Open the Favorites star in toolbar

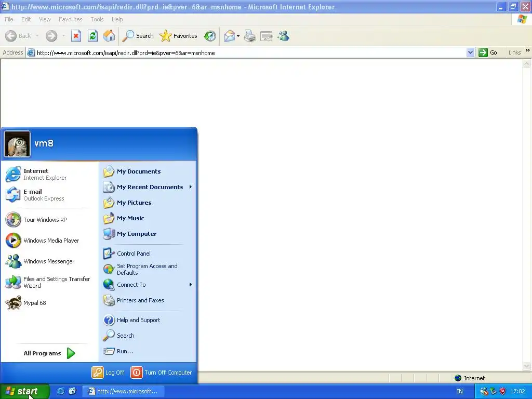click(x=179, y=36)
